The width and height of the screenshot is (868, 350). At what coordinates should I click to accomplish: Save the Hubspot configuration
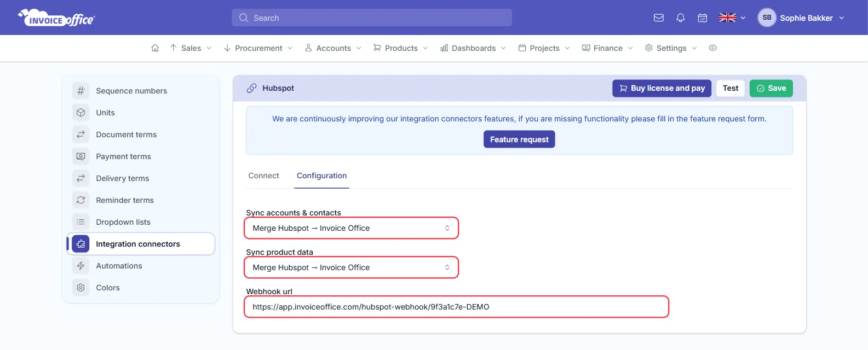click(771, 88)
